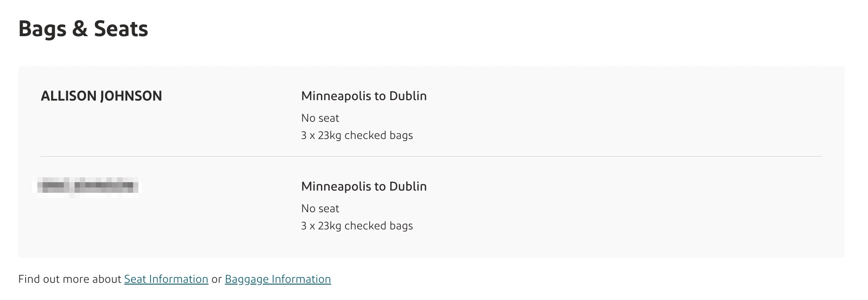Select passenger name ALLISON JOHNSON
Screen dimensions: 868x300
click(x=102, y=95)
